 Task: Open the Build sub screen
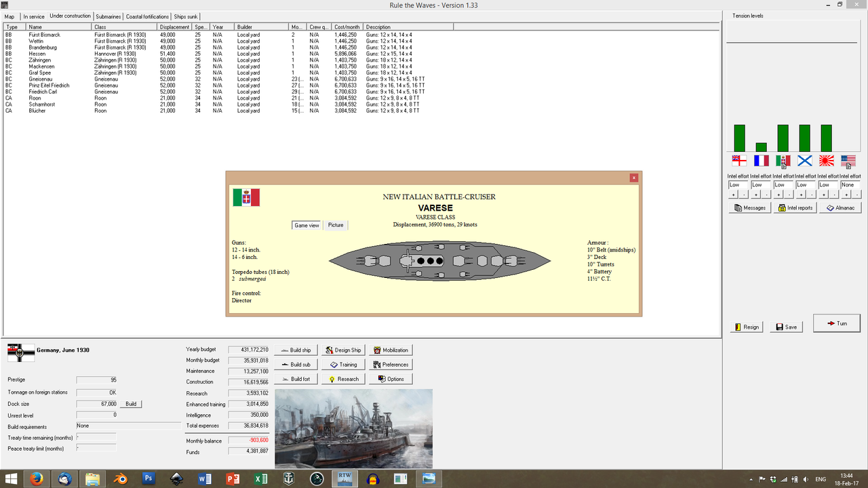tap(296, 364)
